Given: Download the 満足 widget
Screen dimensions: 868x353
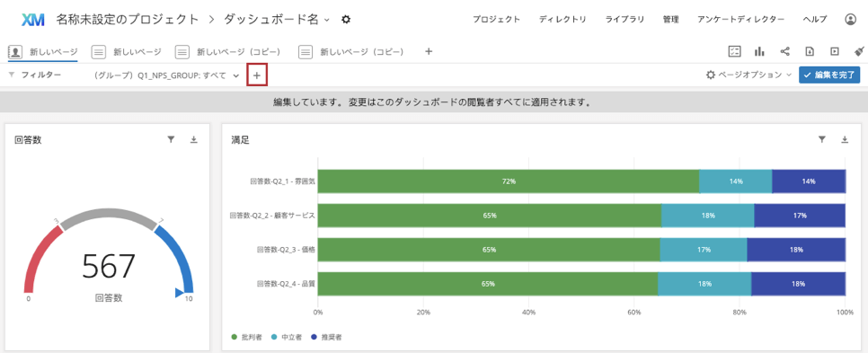Looking at the screenshot, I should tap(845, 140).
